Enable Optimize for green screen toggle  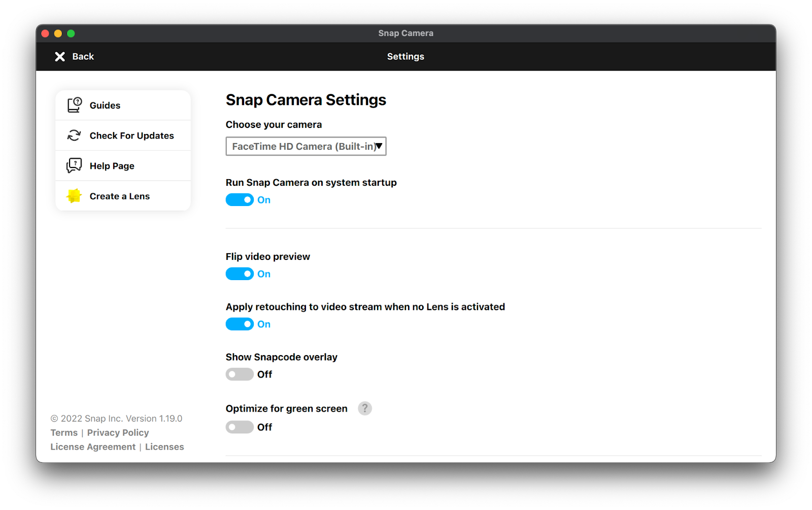(x=240, y=427)
